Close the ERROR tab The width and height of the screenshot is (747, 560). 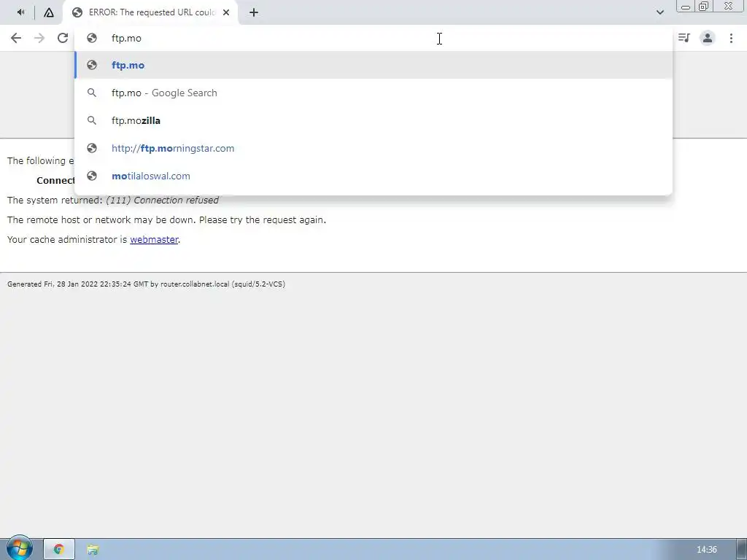point(226,12)
